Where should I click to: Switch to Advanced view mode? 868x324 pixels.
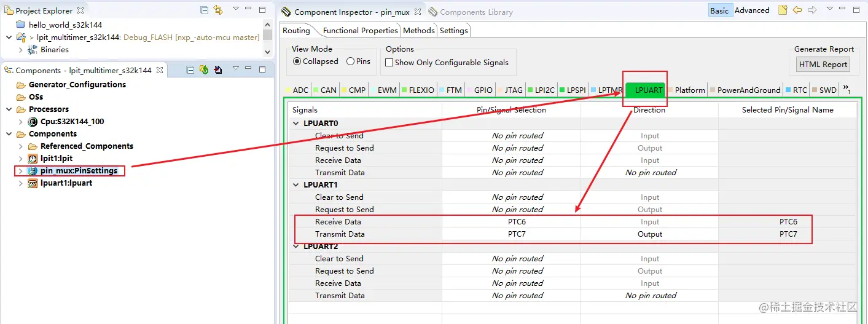(752, 10)
